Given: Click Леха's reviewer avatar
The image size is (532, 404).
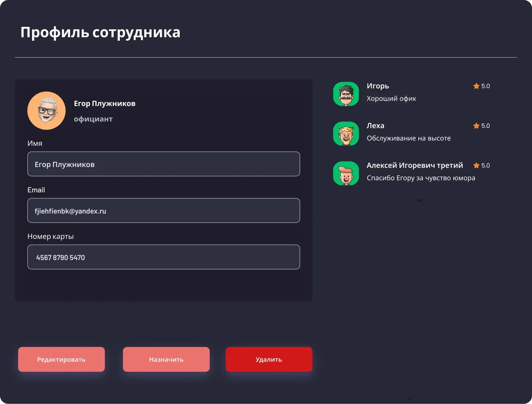Looking at the screenshot, I should pos(346,134).
